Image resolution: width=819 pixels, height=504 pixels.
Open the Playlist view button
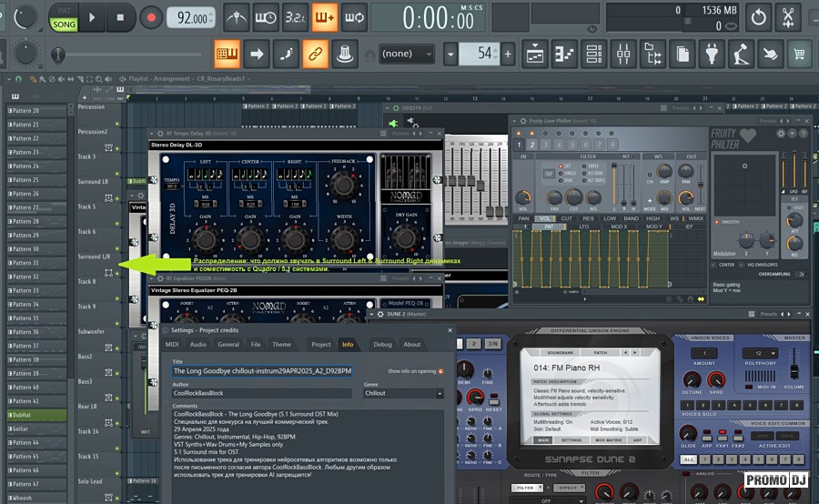[x=534, y=55]
